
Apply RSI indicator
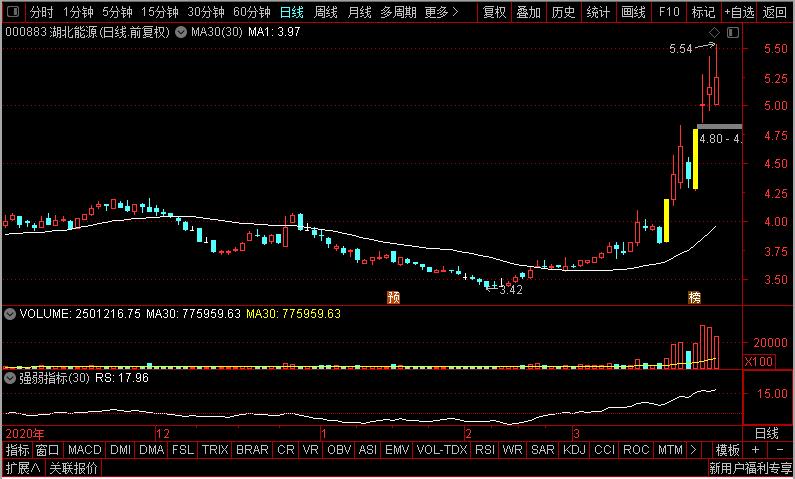[x=485, y=450]
